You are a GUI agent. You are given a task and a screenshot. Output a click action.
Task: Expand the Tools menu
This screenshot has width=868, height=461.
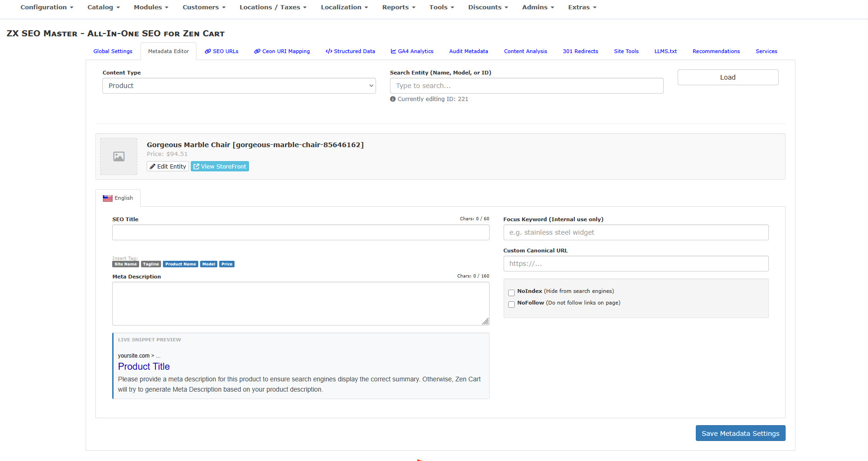coord(441,7)
